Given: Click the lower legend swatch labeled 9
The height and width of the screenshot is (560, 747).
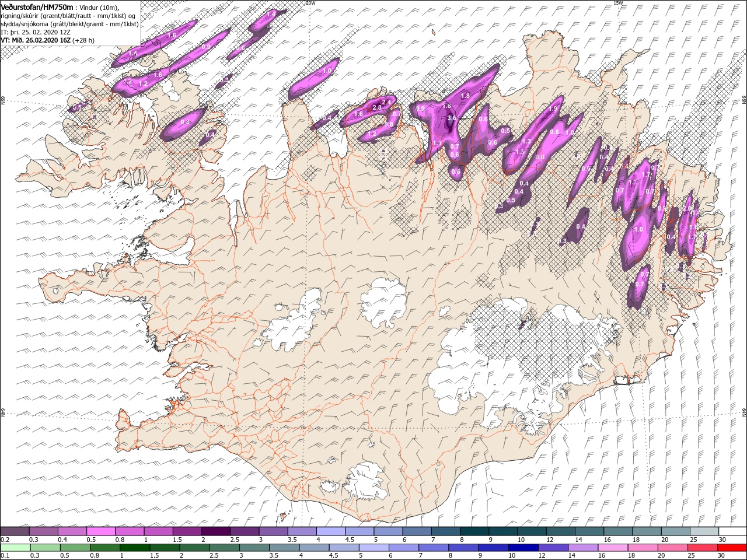Looking at the screenshot, I should point(493,547).
